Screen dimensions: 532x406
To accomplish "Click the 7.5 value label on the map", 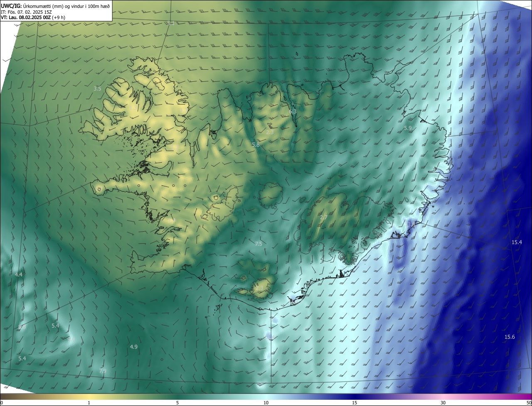I will point(259,244).
